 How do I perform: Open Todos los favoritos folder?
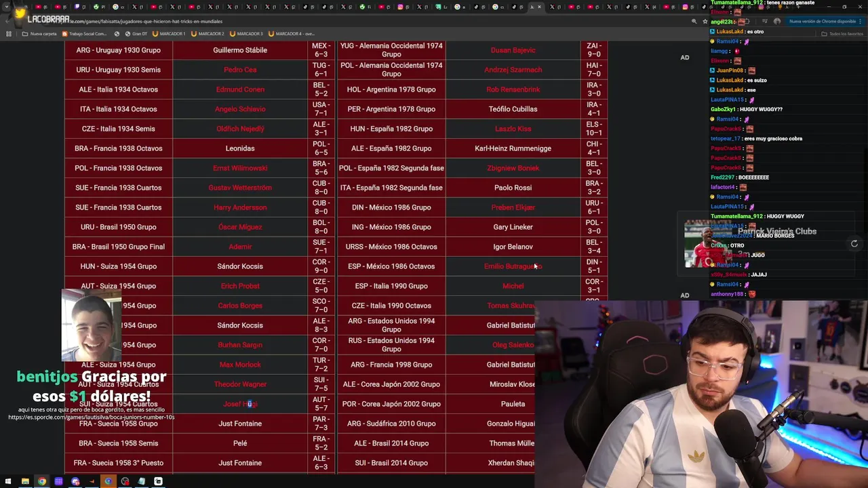pos(842,34)
